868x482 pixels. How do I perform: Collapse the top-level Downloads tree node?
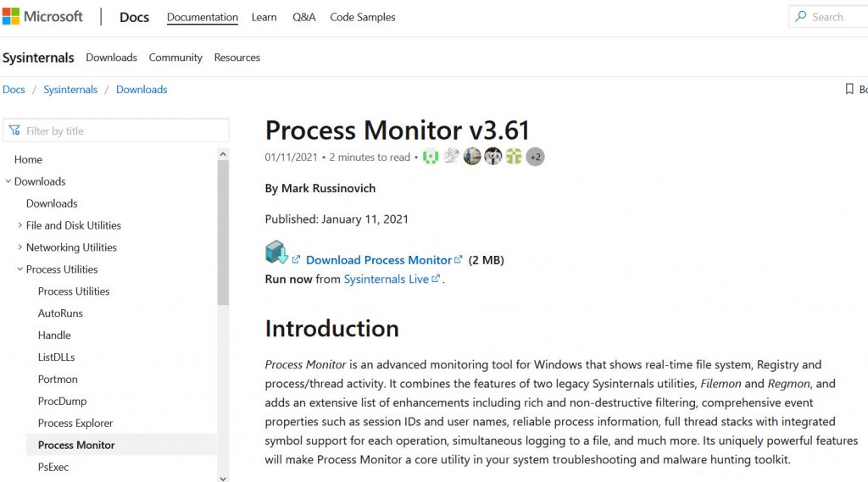tap(8, 181)
